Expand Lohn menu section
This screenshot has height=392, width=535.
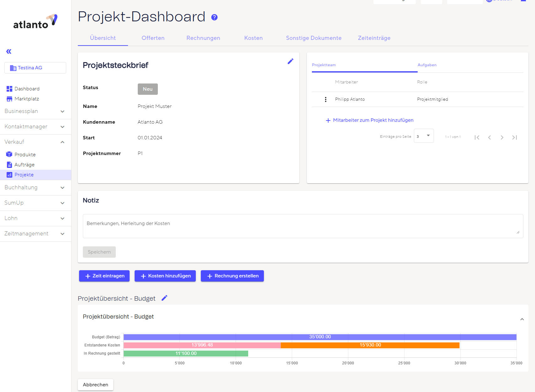35,218
